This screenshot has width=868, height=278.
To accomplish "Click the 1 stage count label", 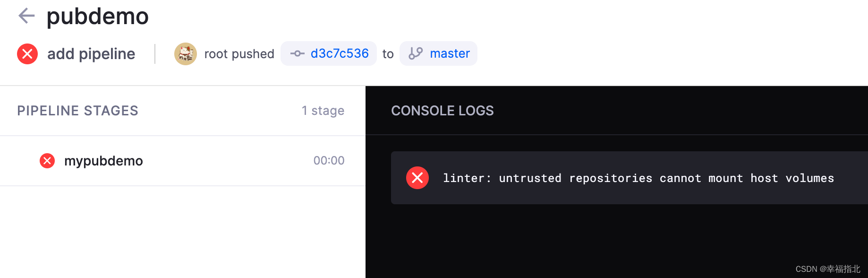I will point(323,111).
